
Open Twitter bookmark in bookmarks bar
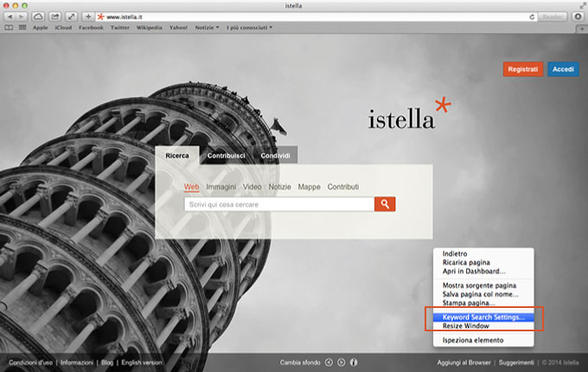click(120, 28)
